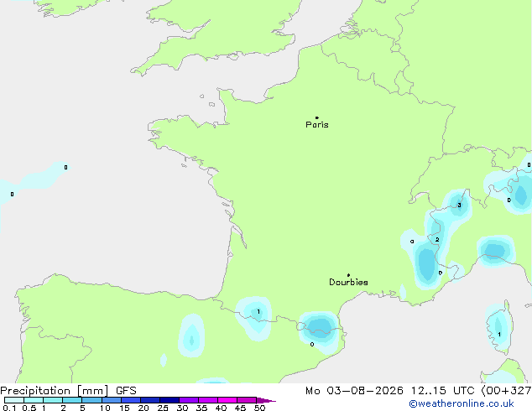Select legend swatch between 10 and 15

click(x=112, y=400)
